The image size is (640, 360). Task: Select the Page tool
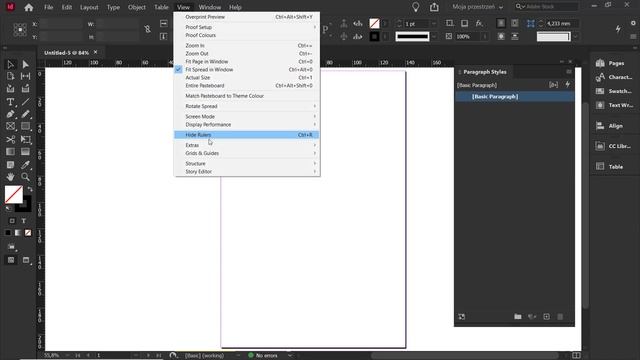[11, 76]
